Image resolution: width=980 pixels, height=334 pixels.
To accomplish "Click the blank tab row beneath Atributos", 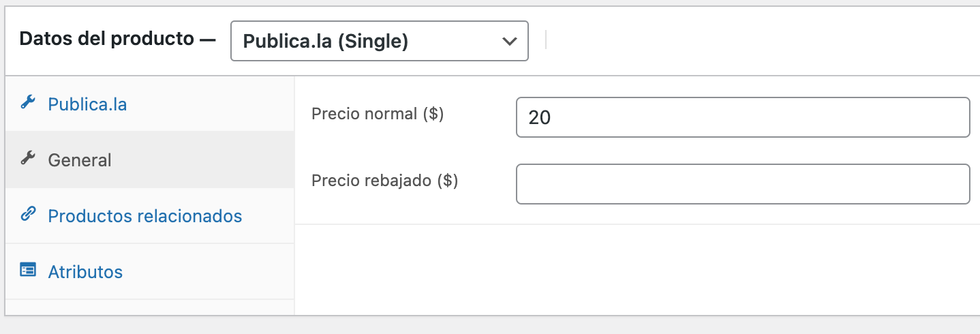I will 150,307.
